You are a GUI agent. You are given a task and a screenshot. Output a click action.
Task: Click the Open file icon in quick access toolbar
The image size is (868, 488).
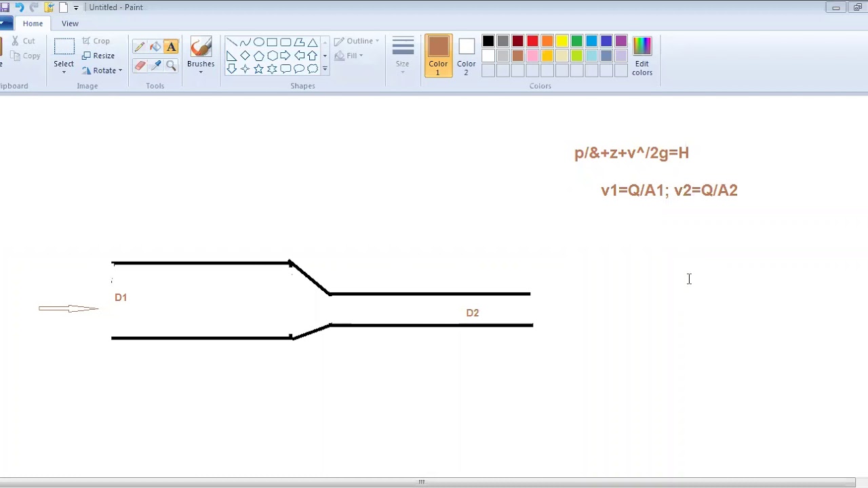click(x=49, y=7)
